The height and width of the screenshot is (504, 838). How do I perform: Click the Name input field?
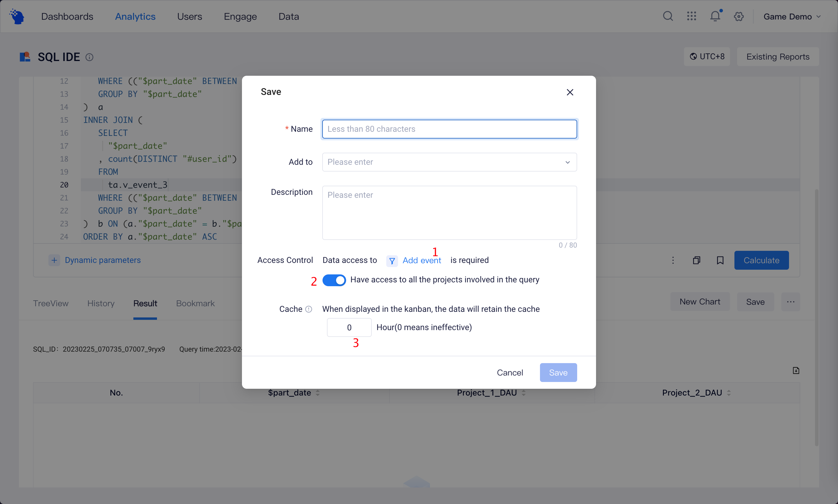(449, 129)
